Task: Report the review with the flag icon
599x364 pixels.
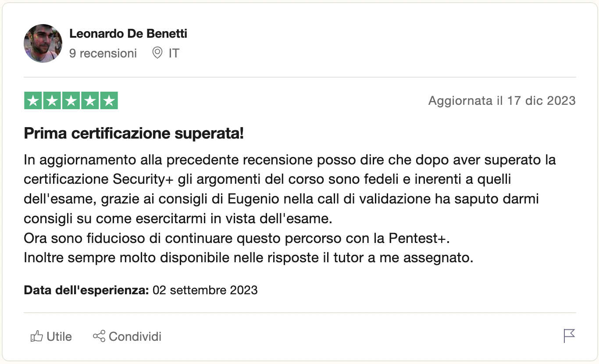Action: coord(569,336)
